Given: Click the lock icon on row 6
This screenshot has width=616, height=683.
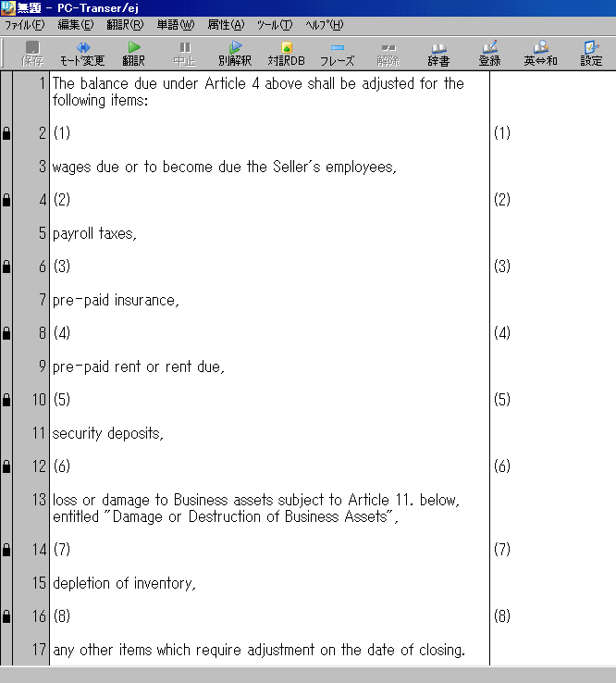Looking at the screenshot, I should 6,267.
